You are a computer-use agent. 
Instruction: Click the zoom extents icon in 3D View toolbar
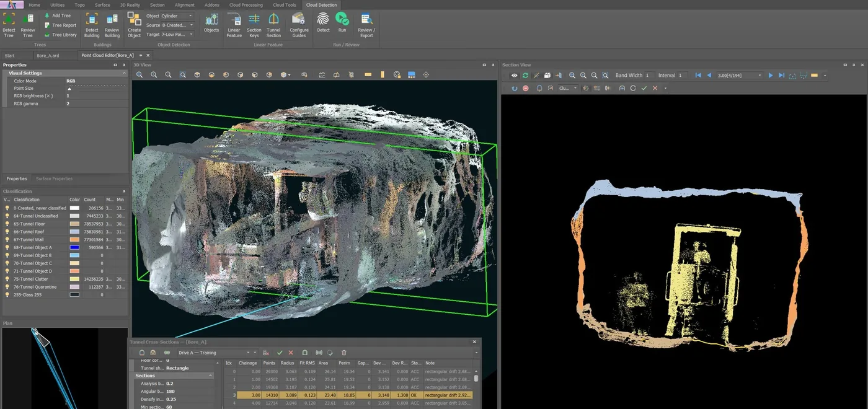183,75
